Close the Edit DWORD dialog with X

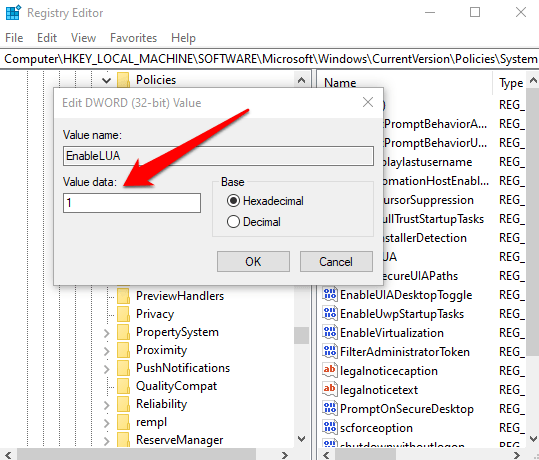(x=368, y=102)
